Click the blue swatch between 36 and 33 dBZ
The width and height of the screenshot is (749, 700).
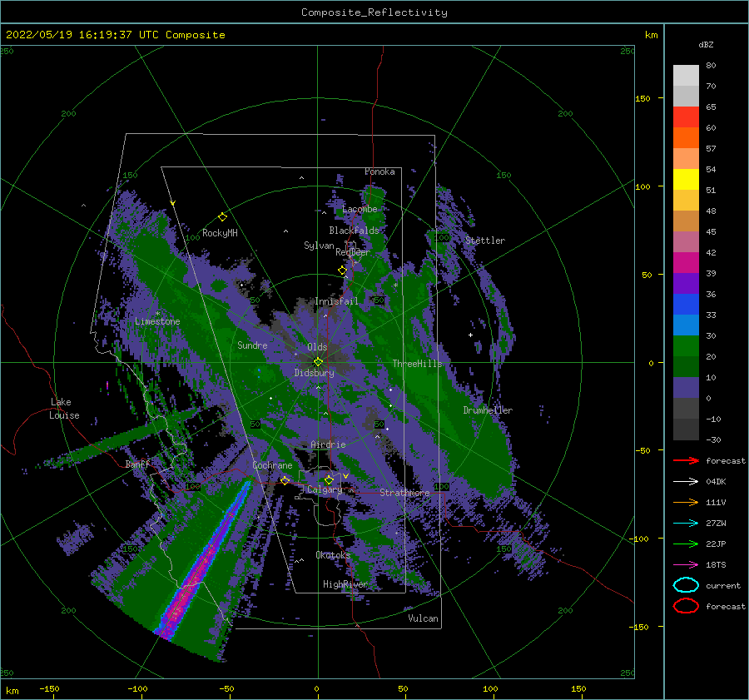(x=686, y=305)
